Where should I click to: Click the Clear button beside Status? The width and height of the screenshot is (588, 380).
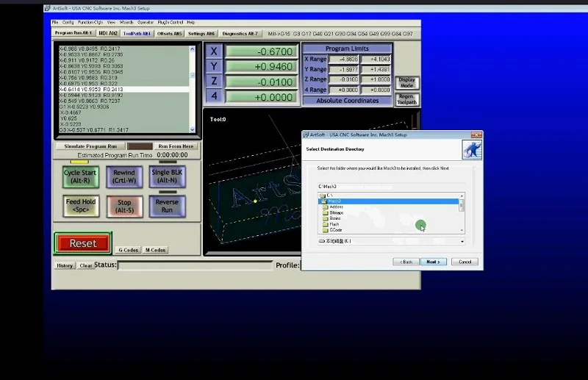click(x=86, y=265)
